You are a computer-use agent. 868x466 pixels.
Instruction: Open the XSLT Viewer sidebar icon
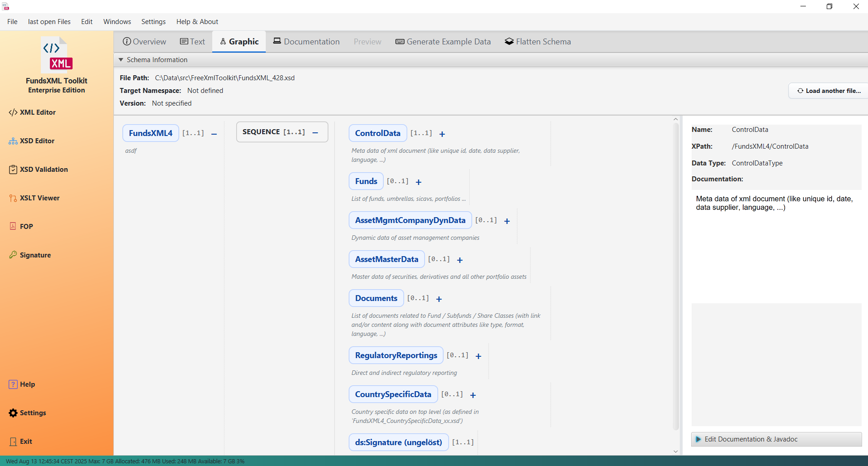click(x=13, y=198)
